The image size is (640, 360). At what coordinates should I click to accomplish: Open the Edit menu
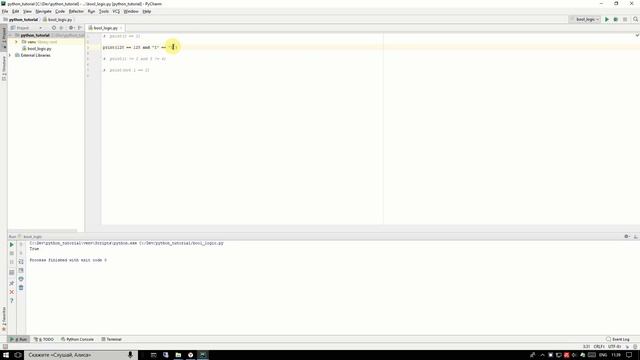[x=16, y=11]
